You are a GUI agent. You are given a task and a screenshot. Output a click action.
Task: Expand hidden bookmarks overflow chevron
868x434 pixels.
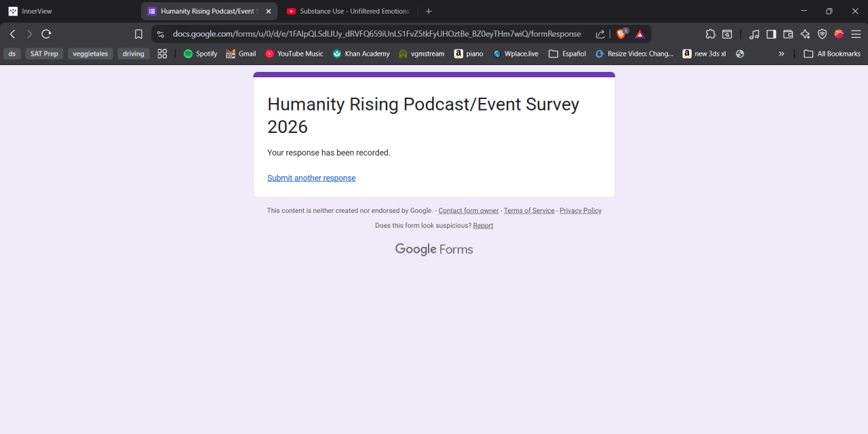click(x=781, y=54)
